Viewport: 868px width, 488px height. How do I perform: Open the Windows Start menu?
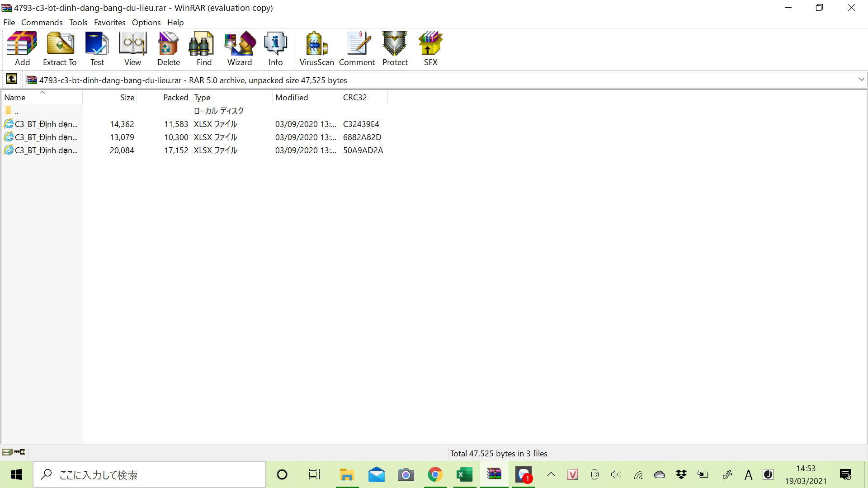16,474
